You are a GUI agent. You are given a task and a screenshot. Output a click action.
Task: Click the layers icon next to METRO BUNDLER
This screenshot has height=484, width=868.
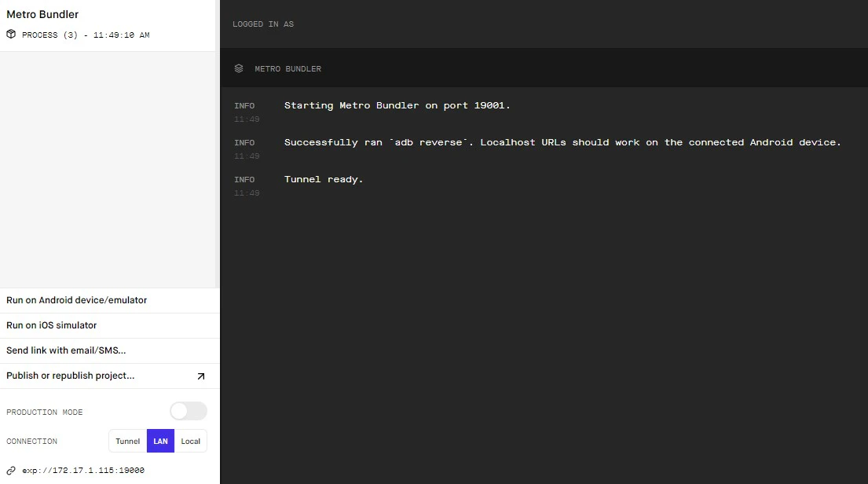point(239,68)
